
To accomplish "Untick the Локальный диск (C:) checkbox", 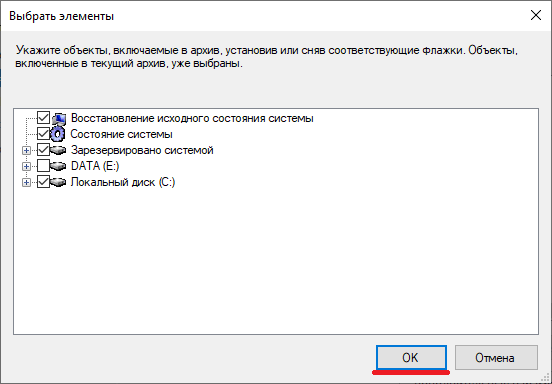I will click(x=43, y=182).
